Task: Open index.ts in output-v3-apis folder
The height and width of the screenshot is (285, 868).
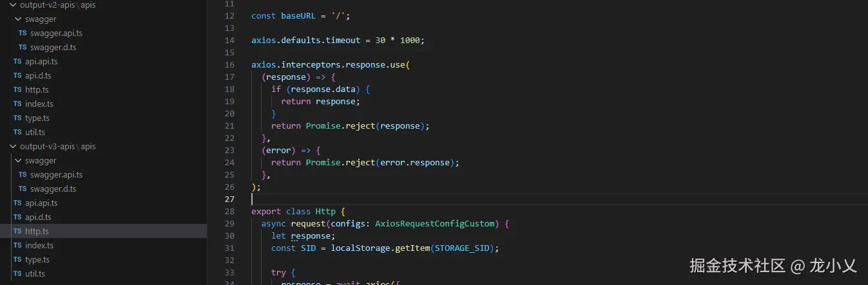Action: (x=39, y=246)
